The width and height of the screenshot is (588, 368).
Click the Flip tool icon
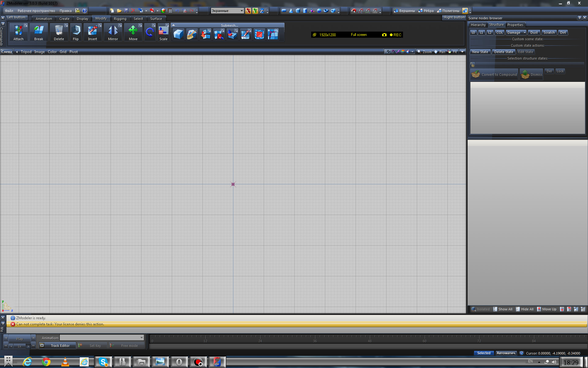click(x=76, y=32)
